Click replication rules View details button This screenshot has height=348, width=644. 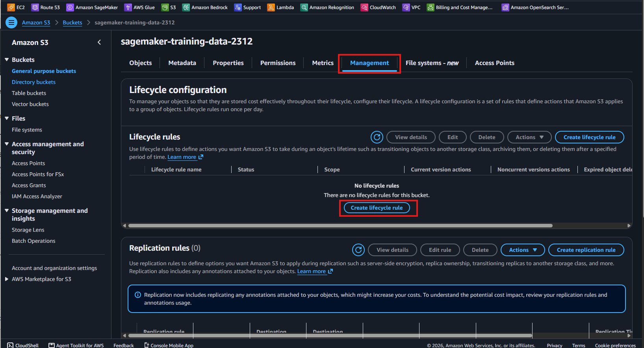pos(392,250)
